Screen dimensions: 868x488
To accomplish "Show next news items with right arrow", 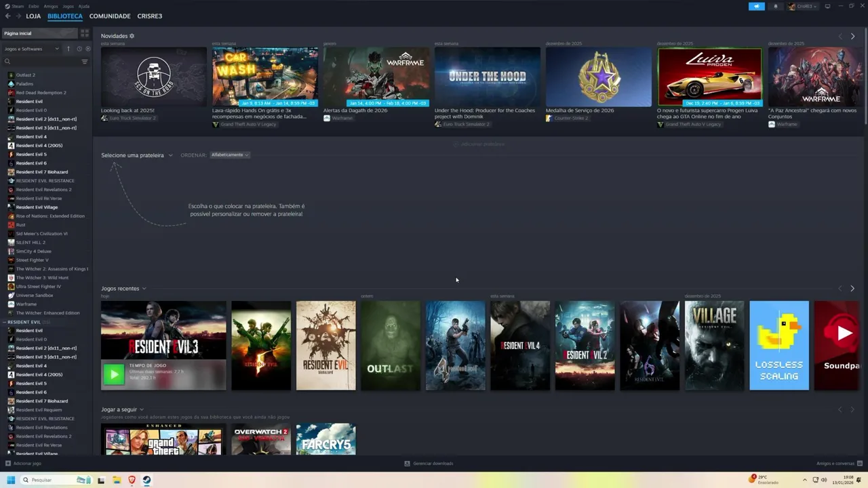I will 852,36.
